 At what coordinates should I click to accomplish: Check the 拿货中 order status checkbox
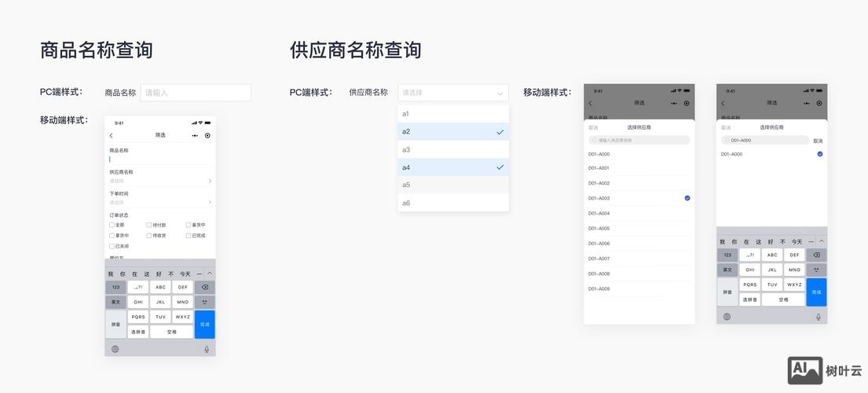coord(112,236)
